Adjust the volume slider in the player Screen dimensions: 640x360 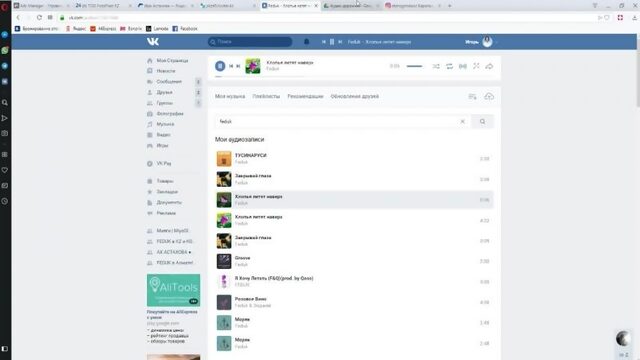pyautogui.click(x=414, y=66)
